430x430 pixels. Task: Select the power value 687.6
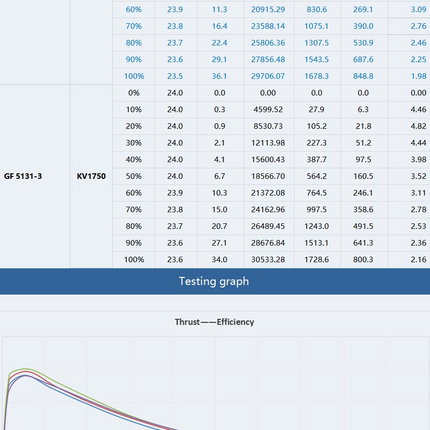point(363,59)
